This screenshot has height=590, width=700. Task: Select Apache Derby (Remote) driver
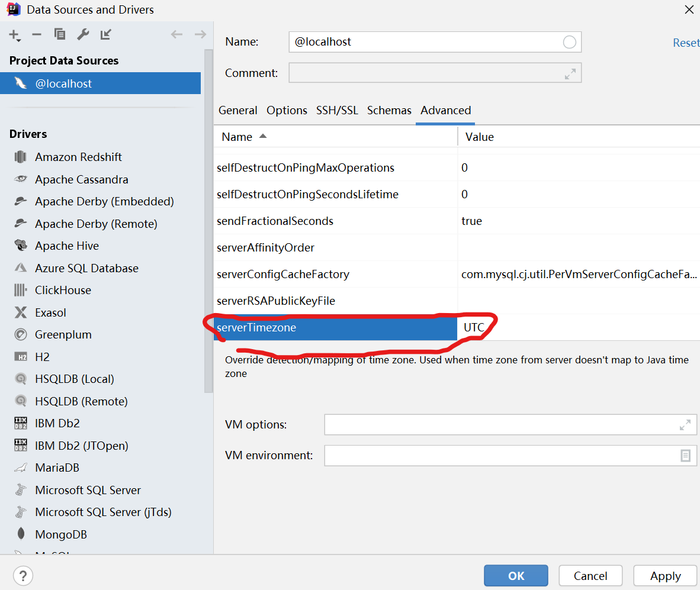tap(96, 224)
